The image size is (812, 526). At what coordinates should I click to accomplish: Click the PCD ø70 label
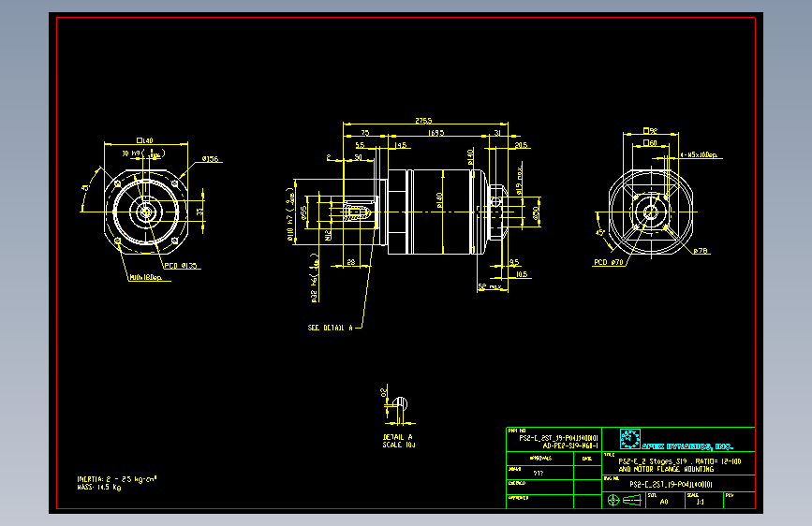click(x=609, y=262)
